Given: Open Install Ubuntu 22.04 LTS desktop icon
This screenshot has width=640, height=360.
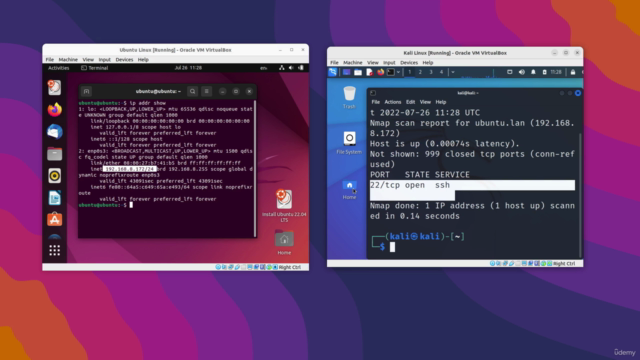Looking at the screenshot, I should [284, 206].
